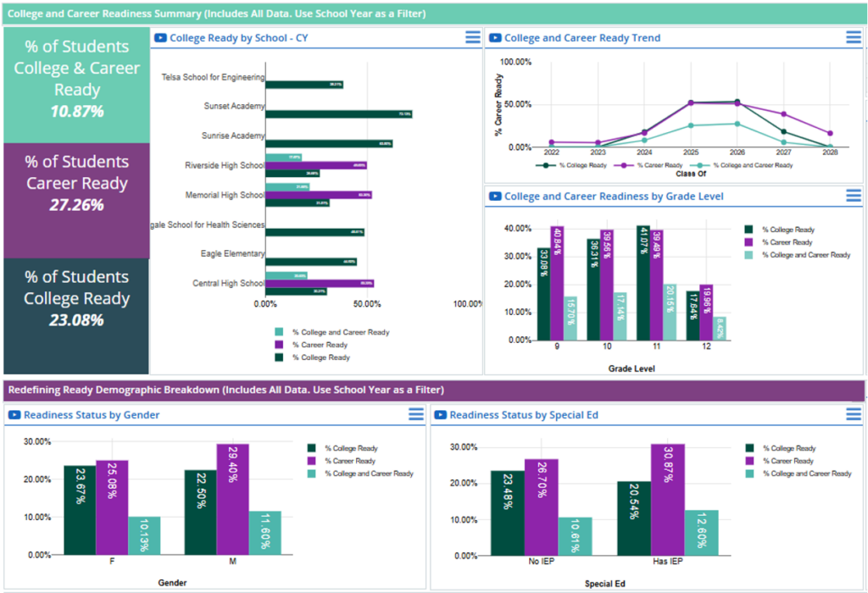Viewport: 868px width, 593px height.
Task: Click video icon beside Readiness Status by Gender
Action: pos(14,414)
